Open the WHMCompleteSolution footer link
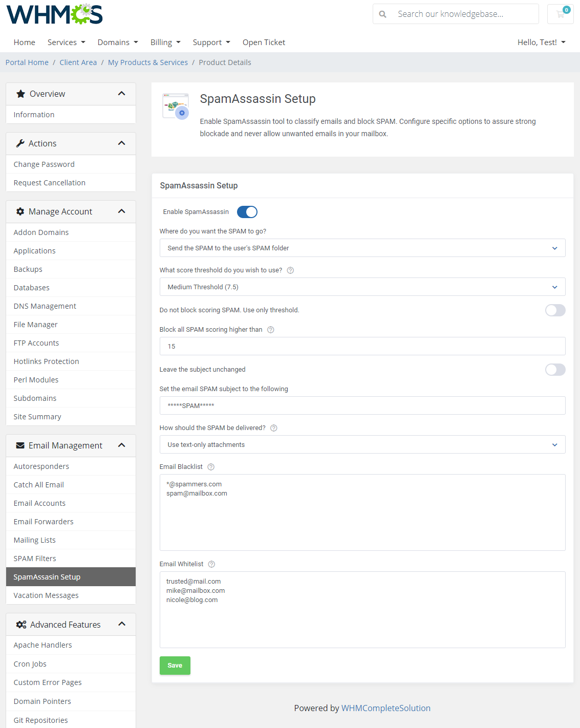 (386, 708)
